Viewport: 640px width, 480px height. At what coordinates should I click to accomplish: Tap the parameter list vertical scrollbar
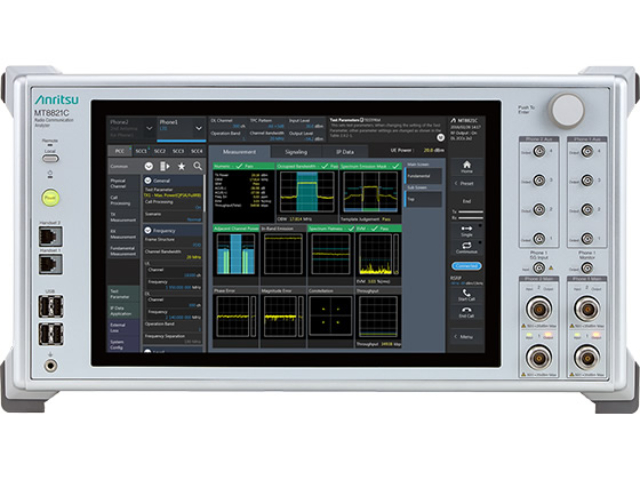[204, 193]
